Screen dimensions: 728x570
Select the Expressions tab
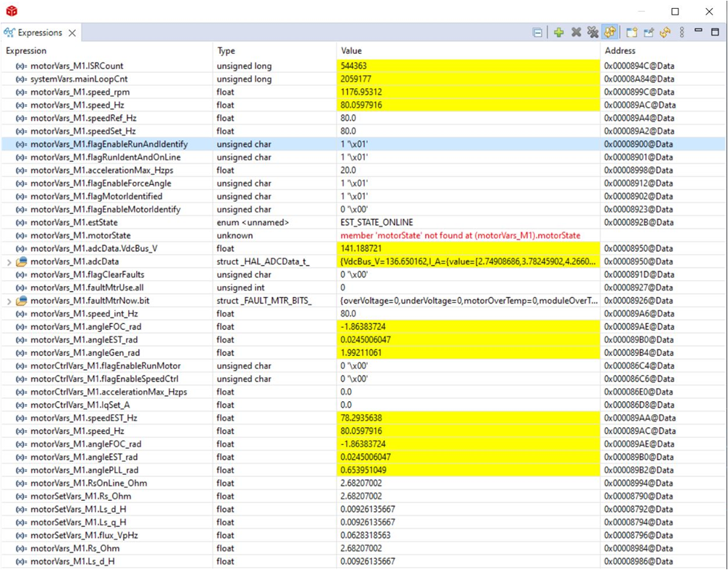(40, 33)
